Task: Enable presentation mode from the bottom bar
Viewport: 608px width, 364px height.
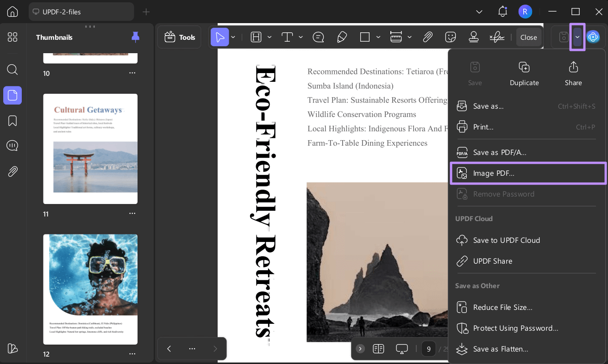Action: tap(401, 349)
